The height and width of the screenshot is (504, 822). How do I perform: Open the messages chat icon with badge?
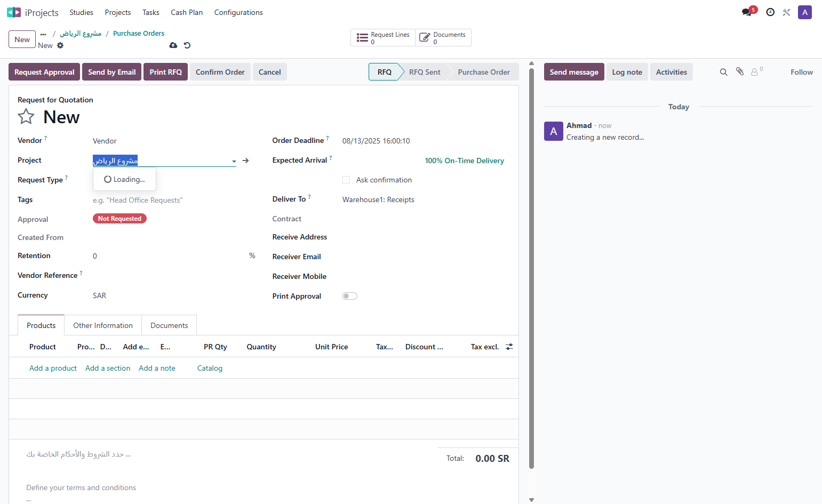(747, 12)
